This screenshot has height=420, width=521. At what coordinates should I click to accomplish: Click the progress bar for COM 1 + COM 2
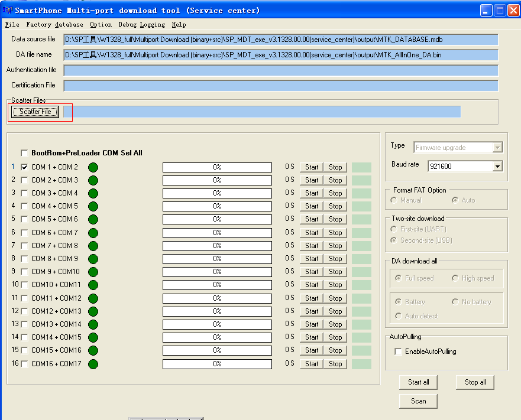click(217, 167)
